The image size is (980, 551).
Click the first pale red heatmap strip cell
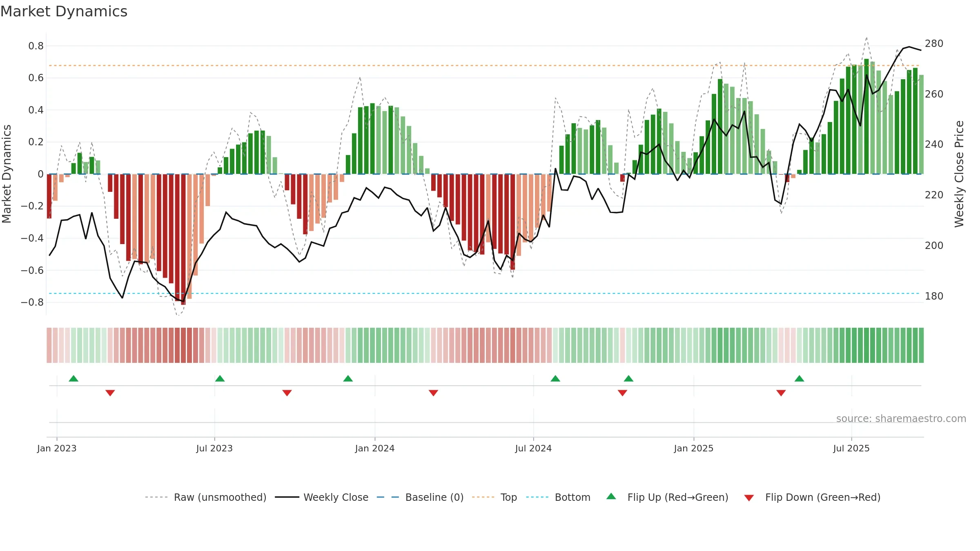point(49,345)
